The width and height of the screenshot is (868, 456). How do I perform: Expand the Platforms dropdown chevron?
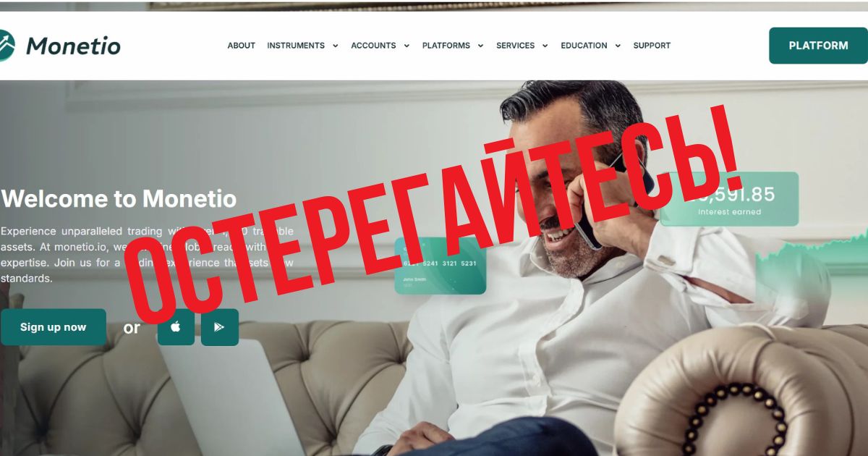coord(480,46)
